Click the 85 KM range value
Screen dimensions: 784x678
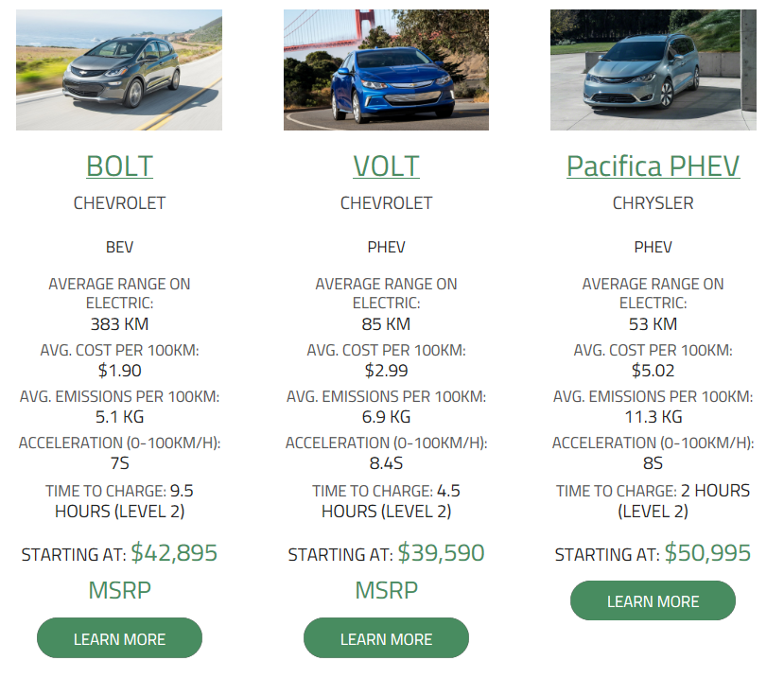pos(386,324)
